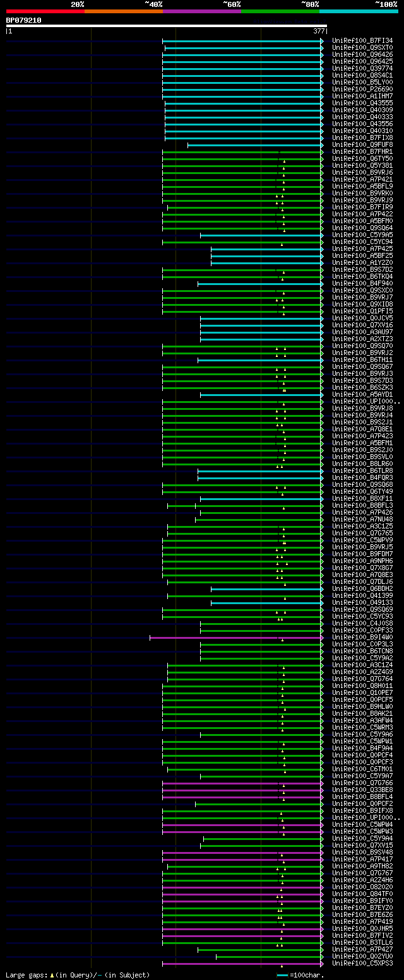404x980 pixels.
Task: Click the query name BP079210
Action: (24, 20)
